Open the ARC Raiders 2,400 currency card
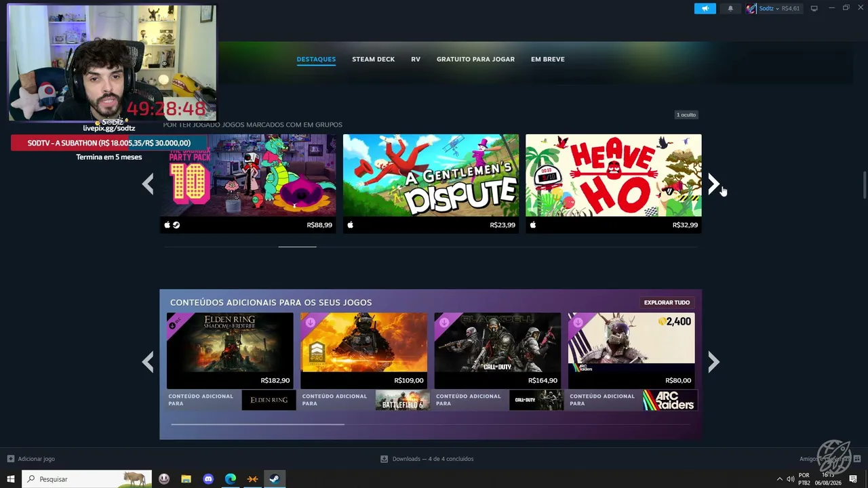Viewport: 868px width, 488px height. [x=631, y=350]
